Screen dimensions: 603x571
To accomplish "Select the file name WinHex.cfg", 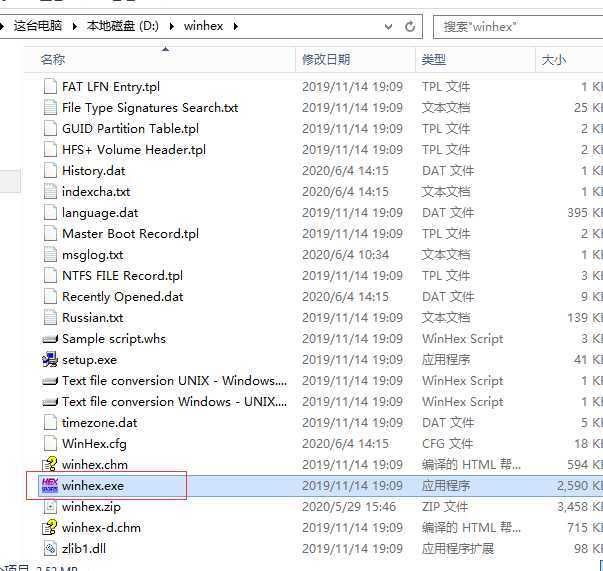I will click(94, 444).
